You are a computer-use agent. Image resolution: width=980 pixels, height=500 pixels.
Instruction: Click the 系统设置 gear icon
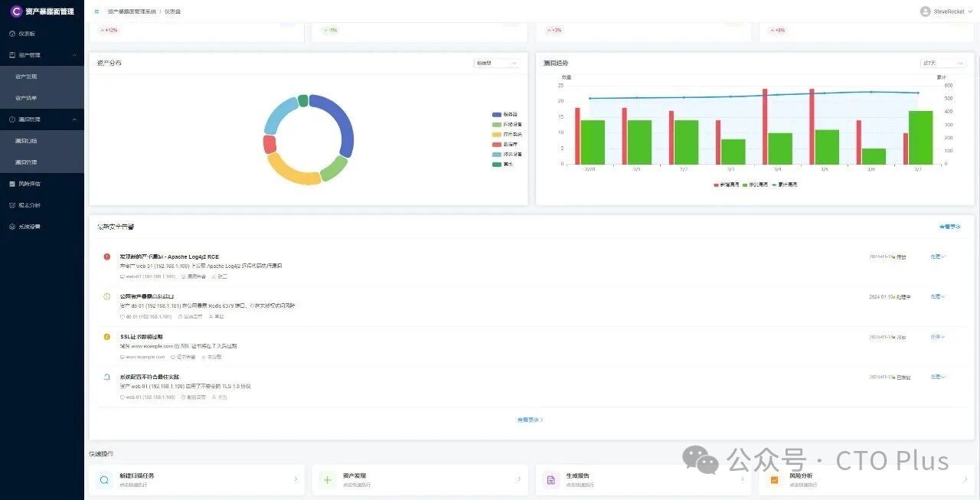pos(12,227)
